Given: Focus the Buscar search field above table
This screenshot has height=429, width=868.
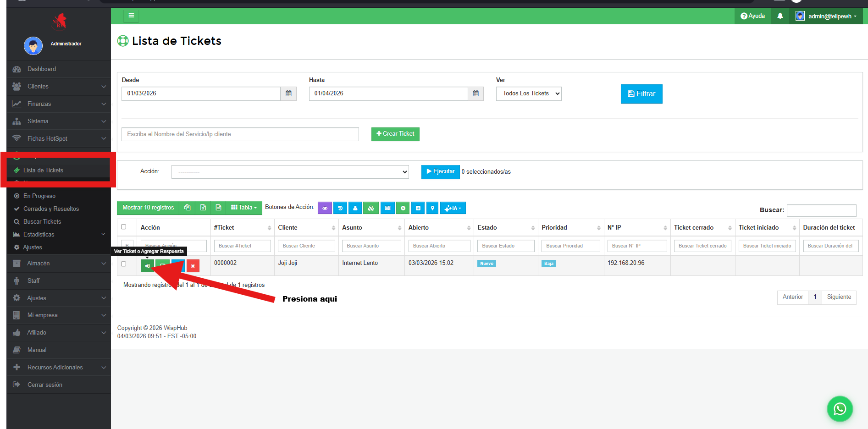Looking at the screenshot, I should (821, 210).
